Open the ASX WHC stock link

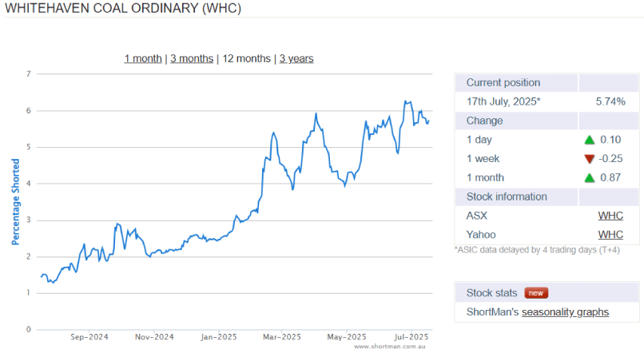coord(610,216)
